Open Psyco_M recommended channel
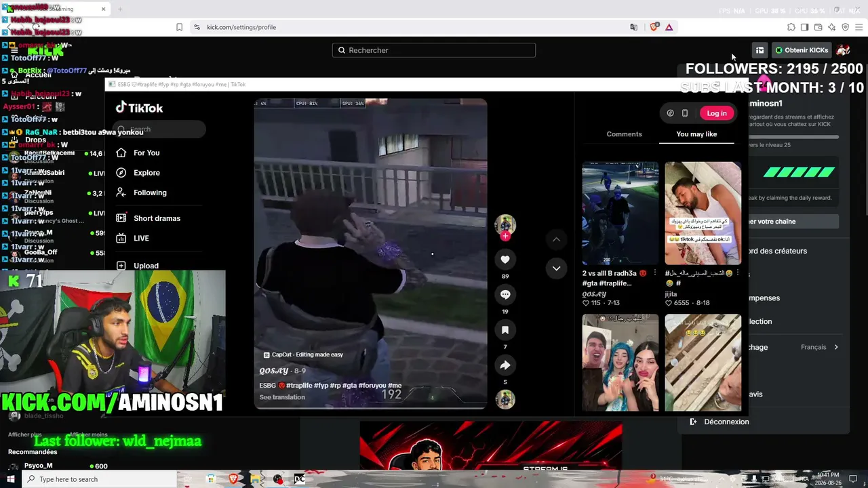Screen dimensions: 868x488 38,466
